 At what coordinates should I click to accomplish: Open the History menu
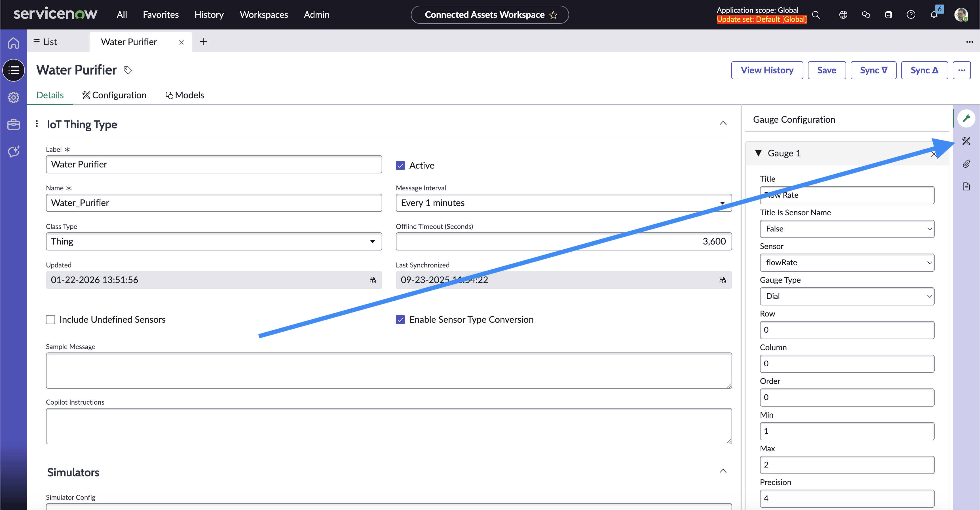pyautogui.click(x=209, y=14)
